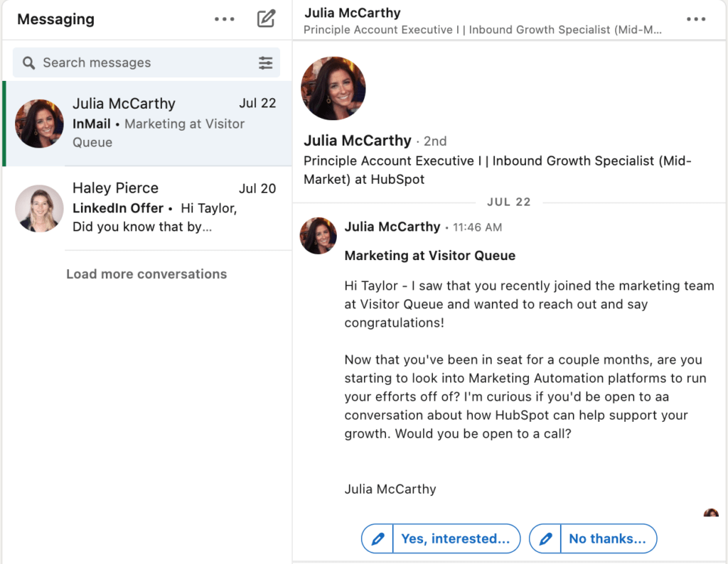Click the Jul 20 date on Haley's conversation
Viewport: 728px width, 564px height.
[257, 188]
